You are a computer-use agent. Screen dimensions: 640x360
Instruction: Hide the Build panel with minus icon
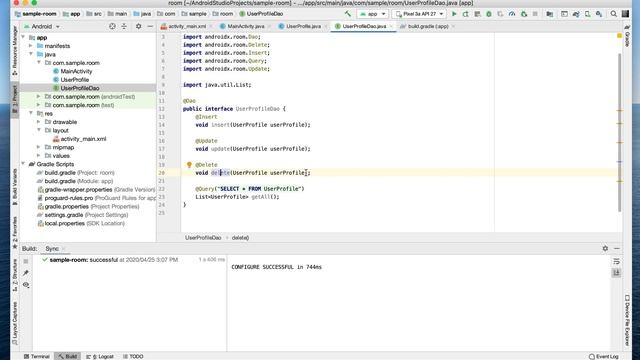click(617, 248)
